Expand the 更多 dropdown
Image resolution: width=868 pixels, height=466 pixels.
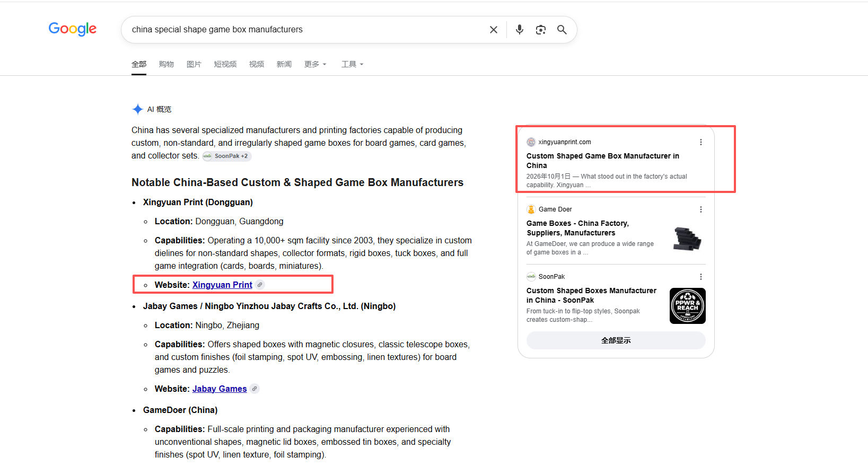point(315,64)
